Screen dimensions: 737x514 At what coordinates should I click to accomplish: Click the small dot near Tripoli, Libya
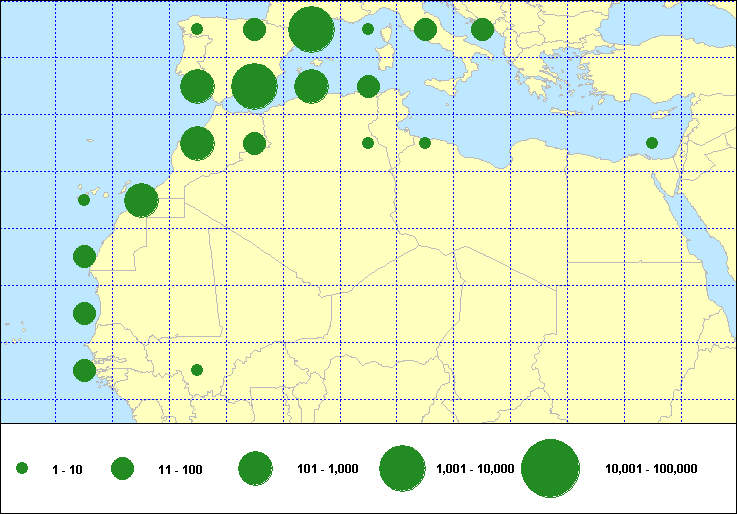point(425,143)
